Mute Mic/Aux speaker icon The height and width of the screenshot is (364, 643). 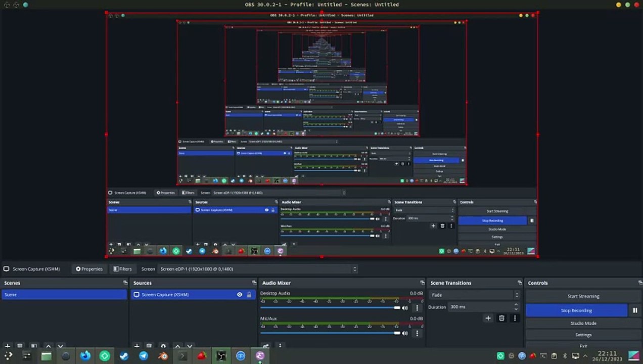point(405,333)
